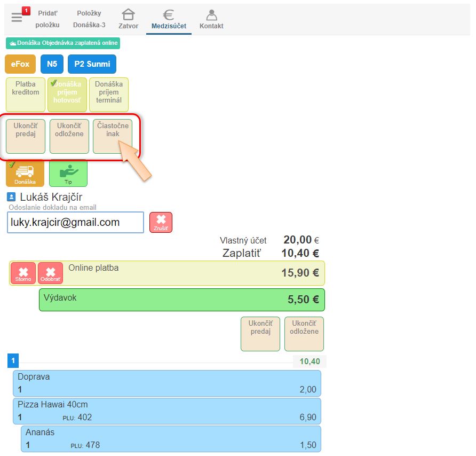
Task: Select Platba kreditom payment method
Action: [26, 95]
